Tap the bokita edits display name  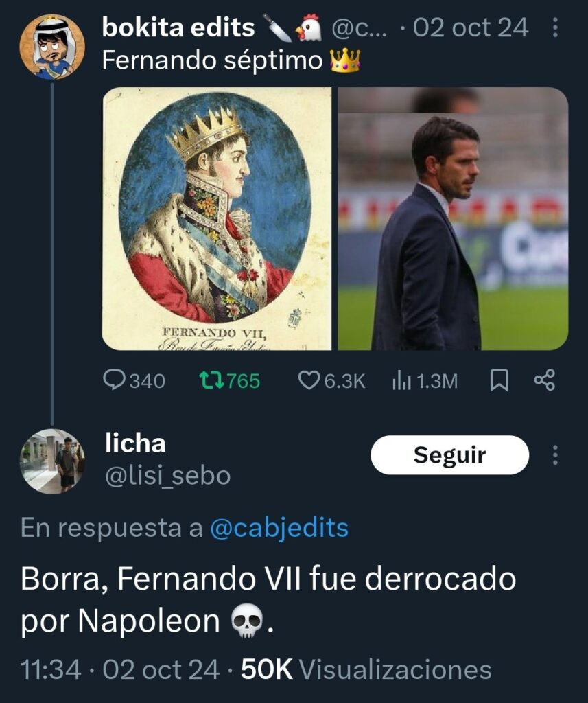pyautogui.click(x=178, y=27)
